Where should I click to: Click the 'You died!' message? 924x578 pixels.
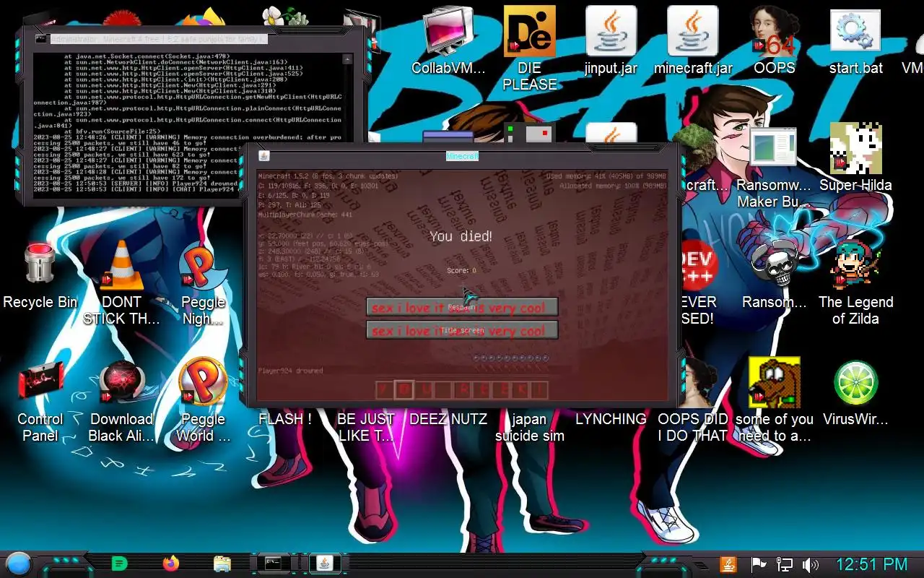click(x=461, y=236)
